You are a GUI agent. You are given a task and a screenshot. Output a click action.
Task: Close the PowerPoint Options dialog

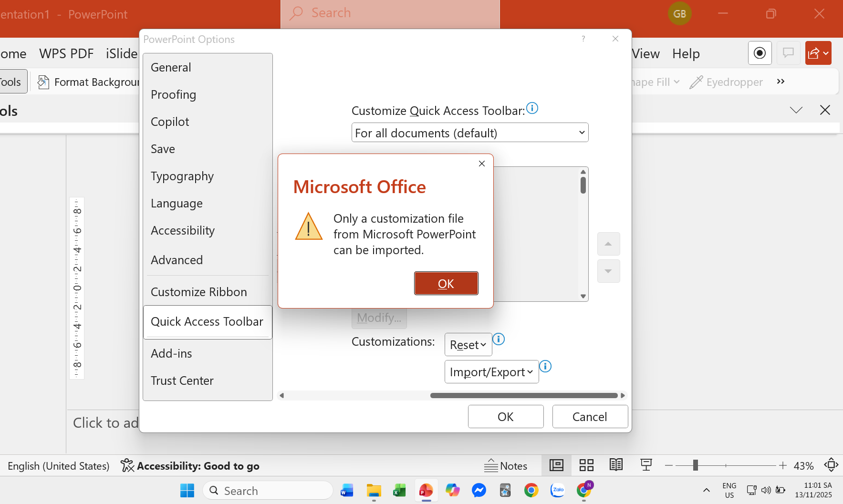[615, 39]
